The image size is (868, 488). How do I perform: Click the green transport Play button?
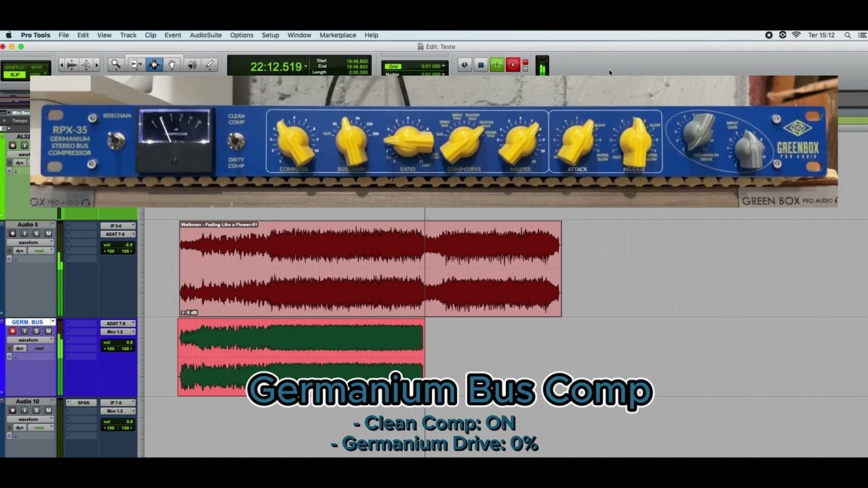point(497,65)
